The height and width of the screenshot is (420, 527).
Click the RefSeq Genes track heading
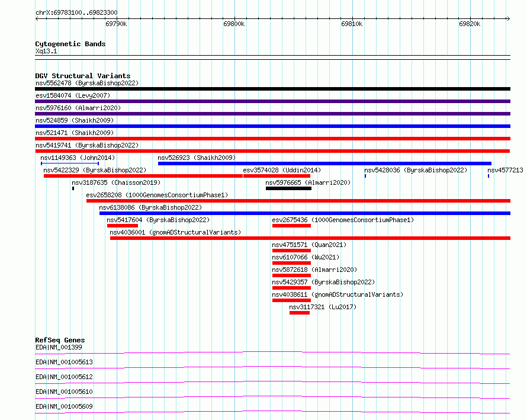[x=60, y=340]
